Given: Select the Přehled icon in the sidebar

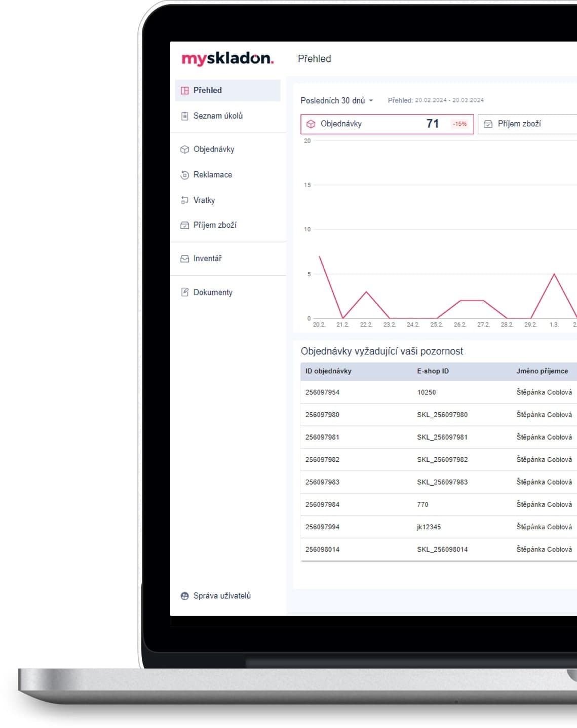Looking at the screenshot, I should coord(184,90).
